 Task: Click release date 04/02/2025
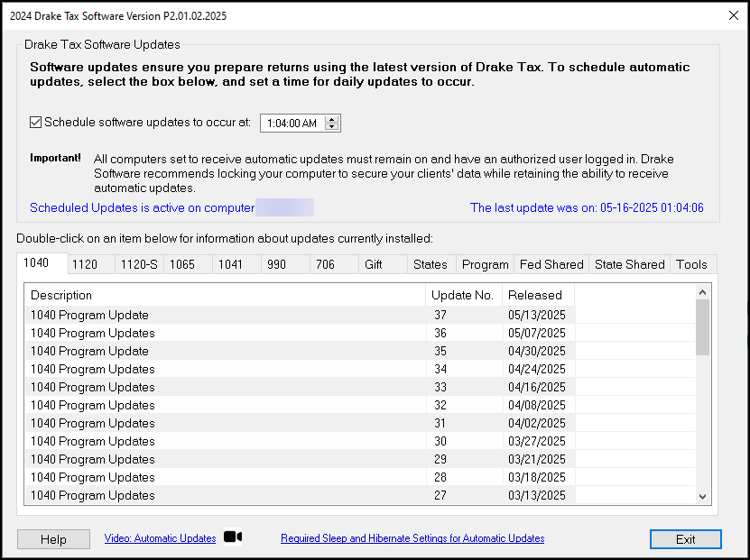click(537, 423)
